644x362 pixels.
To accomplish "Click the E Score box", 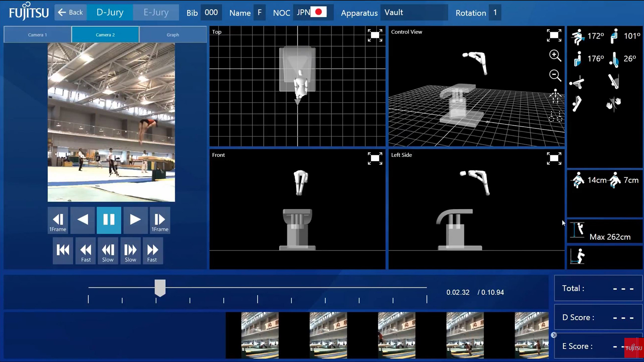I will tap(598, 346).
